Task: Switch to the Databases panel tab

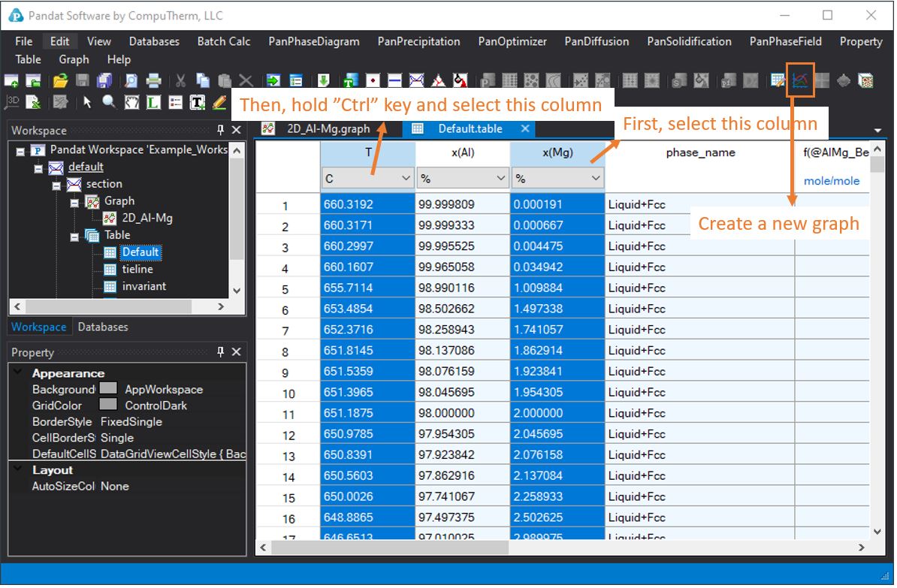Action: pos(103,327)
